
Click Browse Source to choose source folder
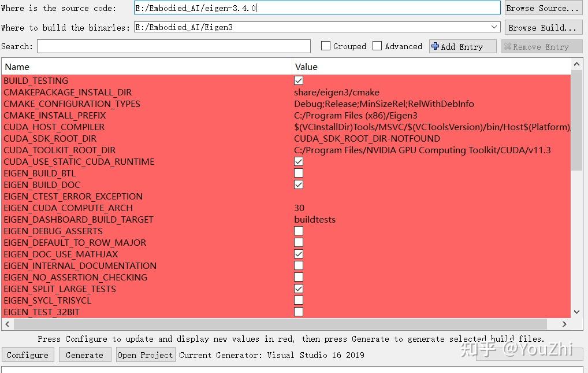point(543,8)
